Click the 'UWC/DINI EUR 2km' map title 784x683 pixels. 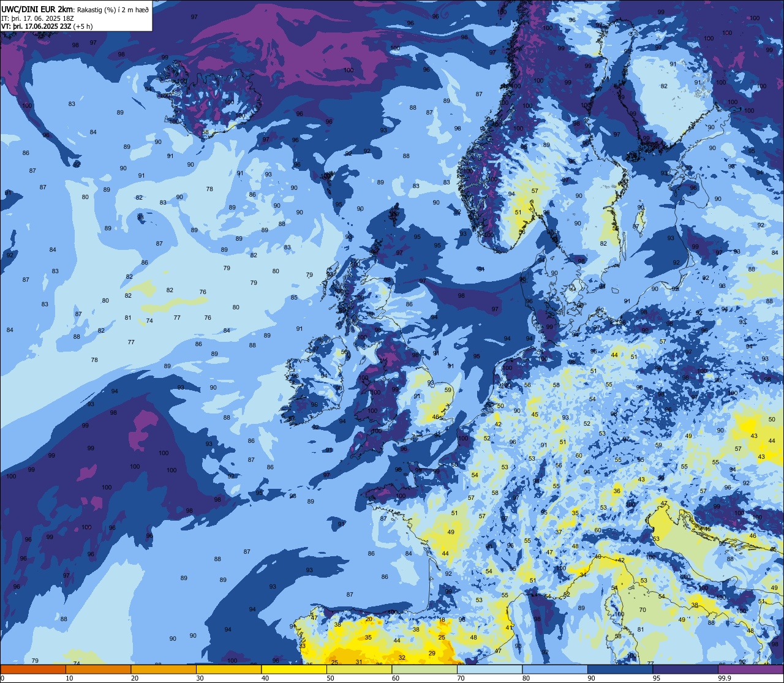[x=37, y=9]
